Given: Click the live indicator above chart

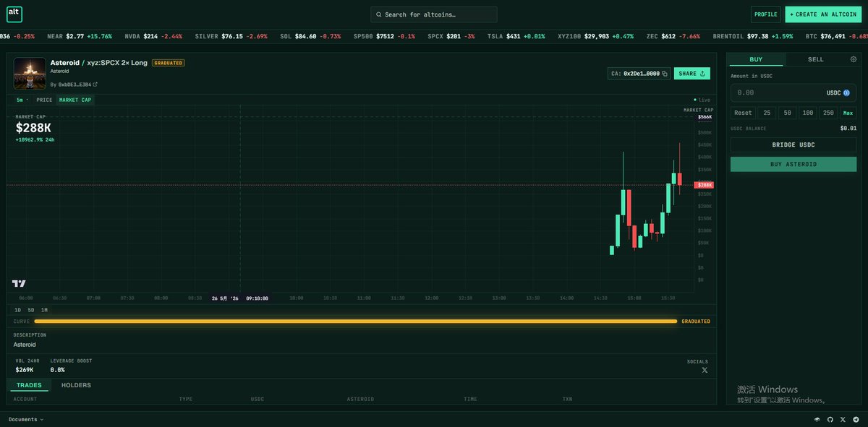Looking at the screenshot, I should (x=702, y=100).
